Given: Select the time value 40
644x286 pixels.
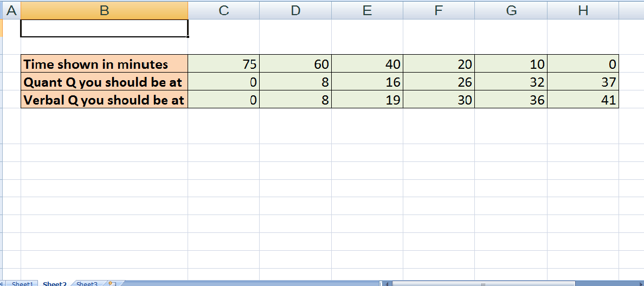Looking at the screenshot, I should (367, 63).
